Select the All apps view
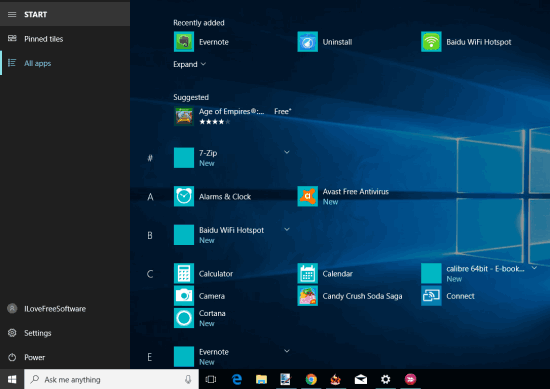This screenshot has height=389, width=550. (65, 63)
